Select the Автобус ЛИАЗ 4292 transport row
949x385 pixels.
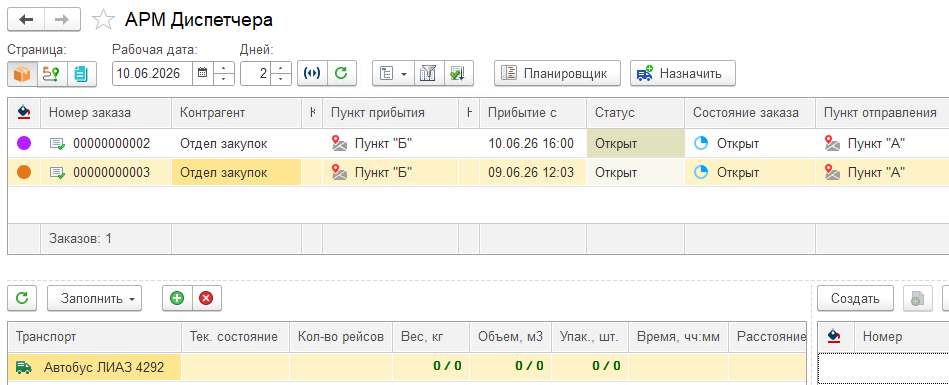[407, 367]
